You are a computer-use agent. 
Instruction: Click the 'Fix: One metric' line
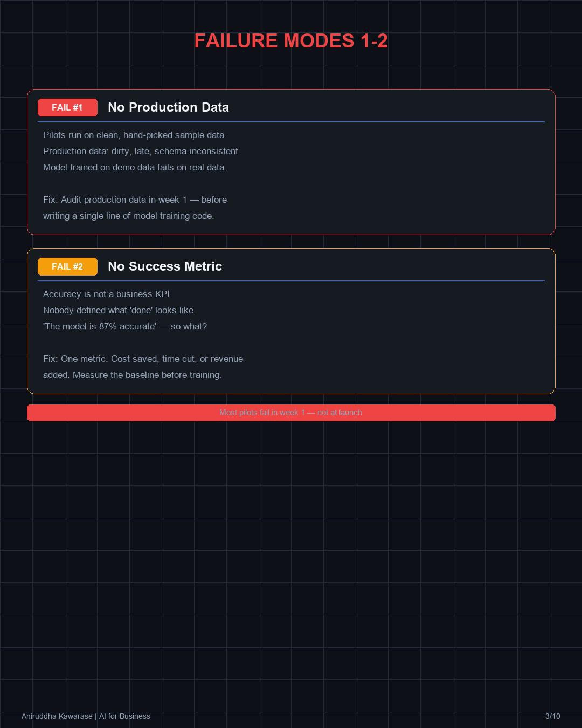[x=143, y=359]
